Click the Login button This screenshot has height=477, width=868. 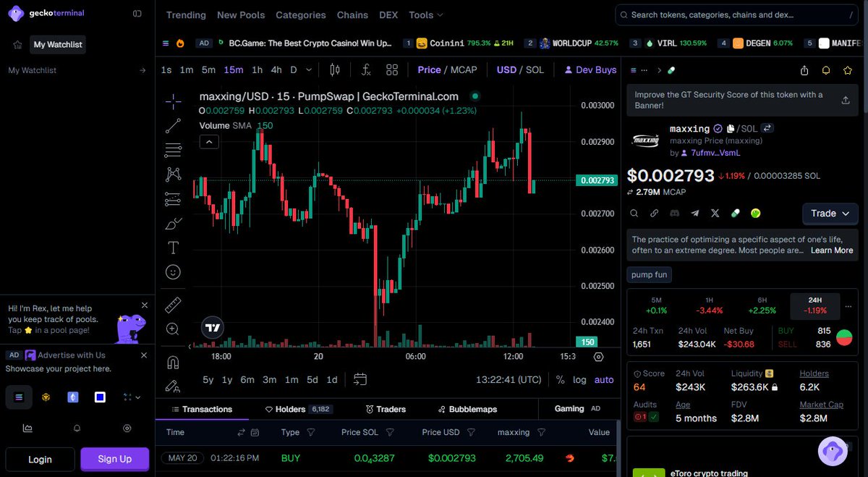(40, 459)
